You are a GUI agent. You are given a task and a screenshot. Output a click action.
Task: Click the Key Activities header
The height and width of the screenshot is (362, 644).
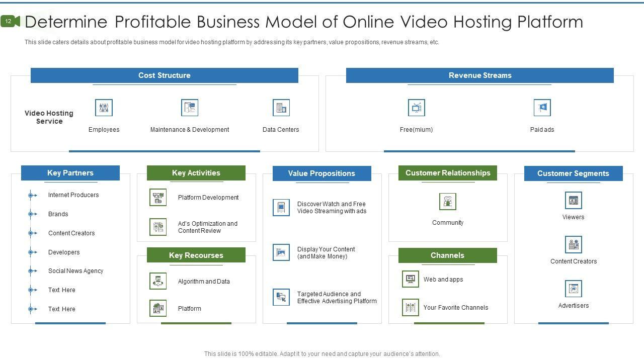[196, 173]
